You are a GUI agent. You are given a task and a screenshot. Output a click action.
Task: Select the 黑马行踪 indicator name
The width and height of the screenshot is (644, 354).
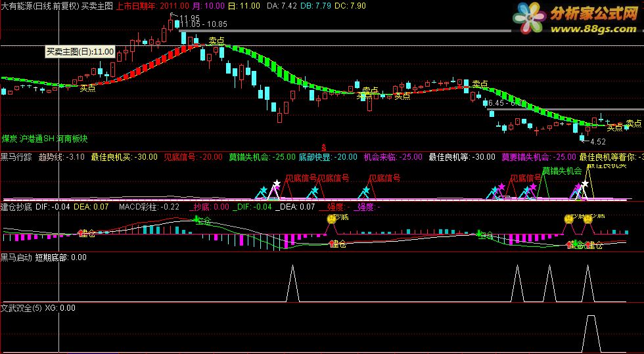coord(16,156)
